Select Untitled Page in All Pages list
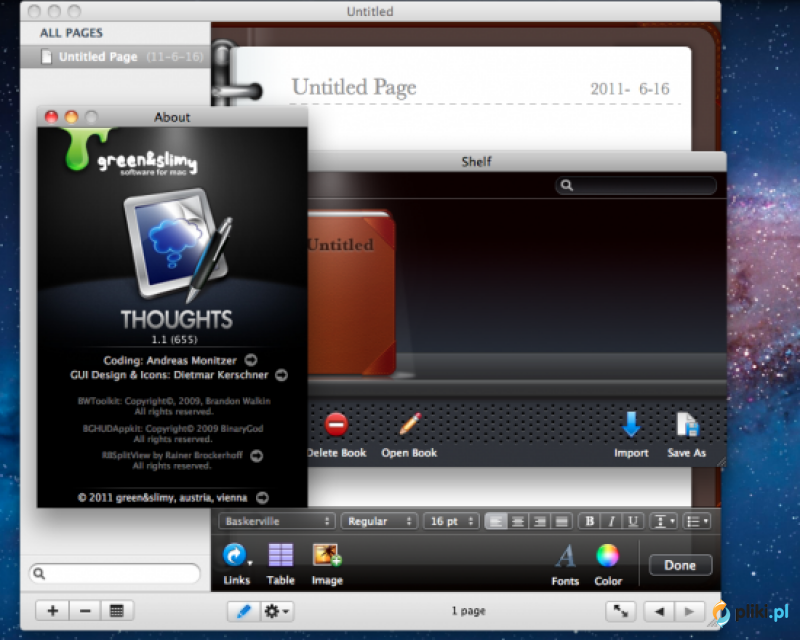The image size is (800, 640). [x=115, y=56]
